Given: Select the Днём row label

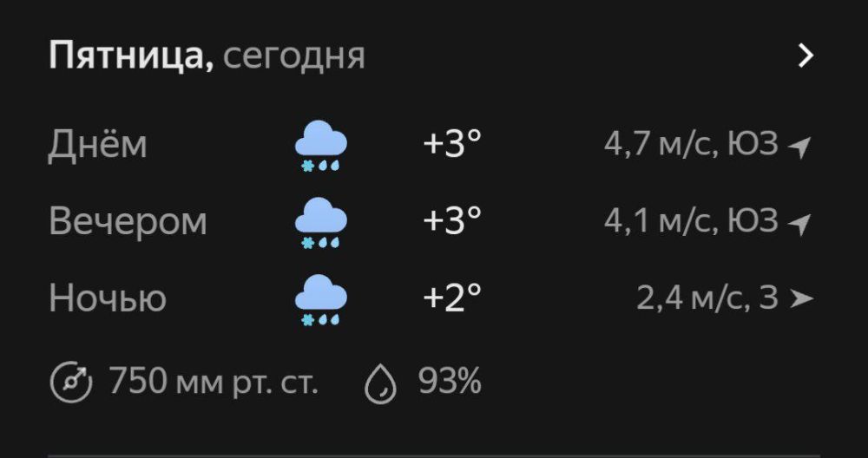Looking at the screenshot, I should (x=98, y=145).
